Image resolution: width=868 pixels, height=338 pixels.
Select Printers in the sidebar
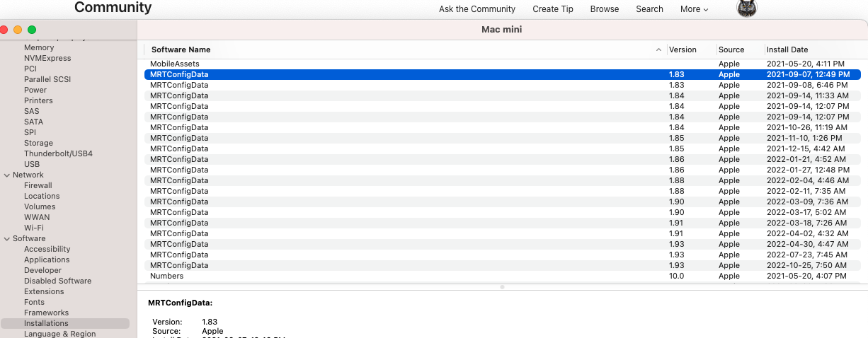point(38,100)
